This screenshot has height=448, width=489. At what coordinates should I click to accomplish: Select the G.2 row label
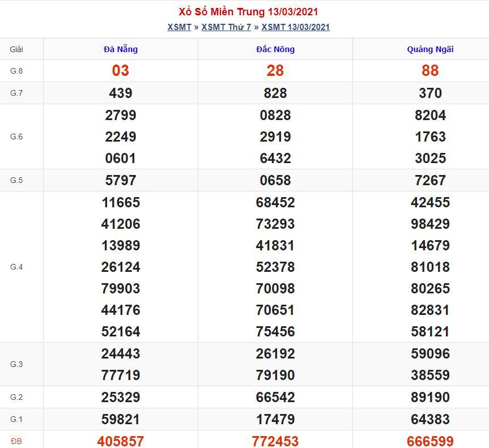[16, 397]
